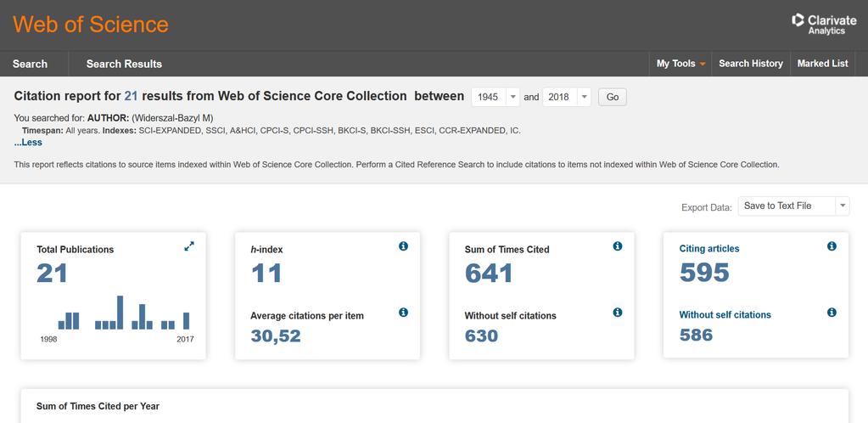868x423 pixels.
Task: Click the Citing articles count 595
Action: pyautogui.click(x=705, y=272)
